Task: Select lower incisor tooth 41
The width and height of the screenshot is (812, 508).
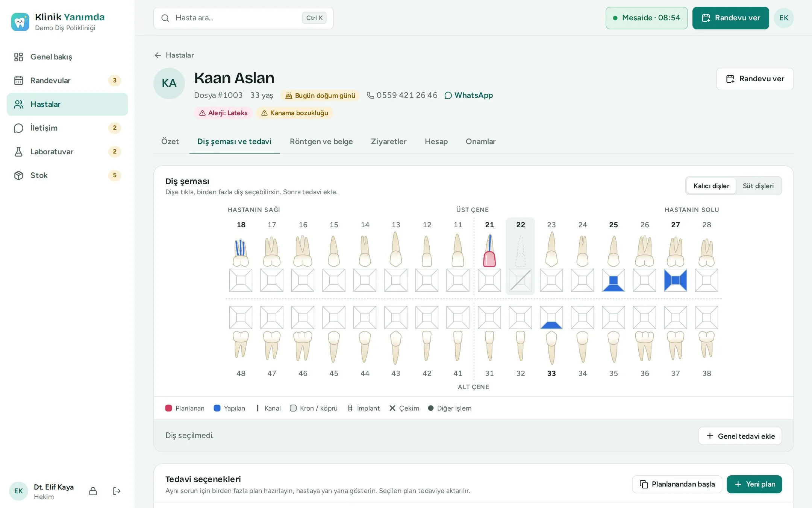Action: [458, 346]
